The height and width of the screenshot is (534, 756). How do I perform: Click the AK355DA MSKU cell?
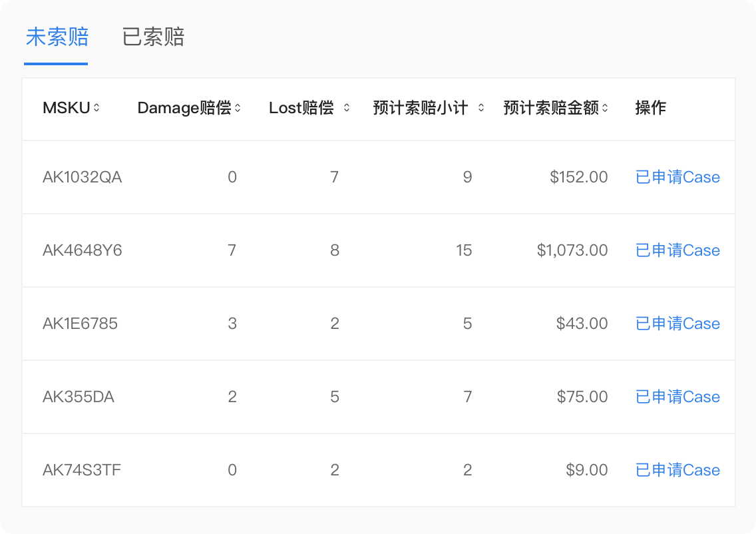[x=78, y=397]
